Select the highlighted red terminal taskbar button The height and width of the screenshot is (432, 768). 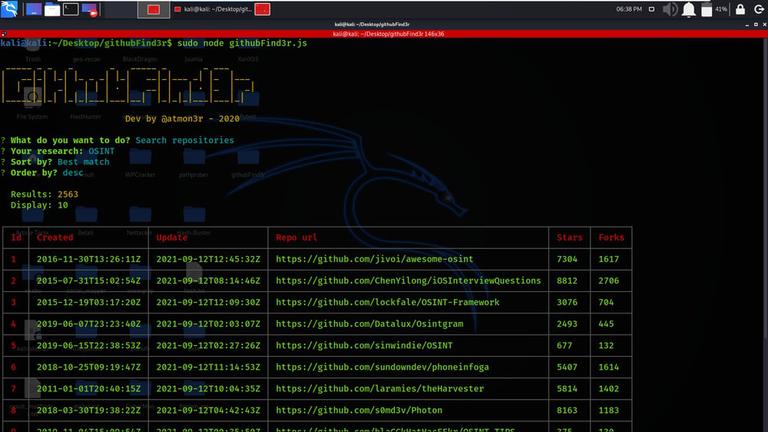click(154, 9)
